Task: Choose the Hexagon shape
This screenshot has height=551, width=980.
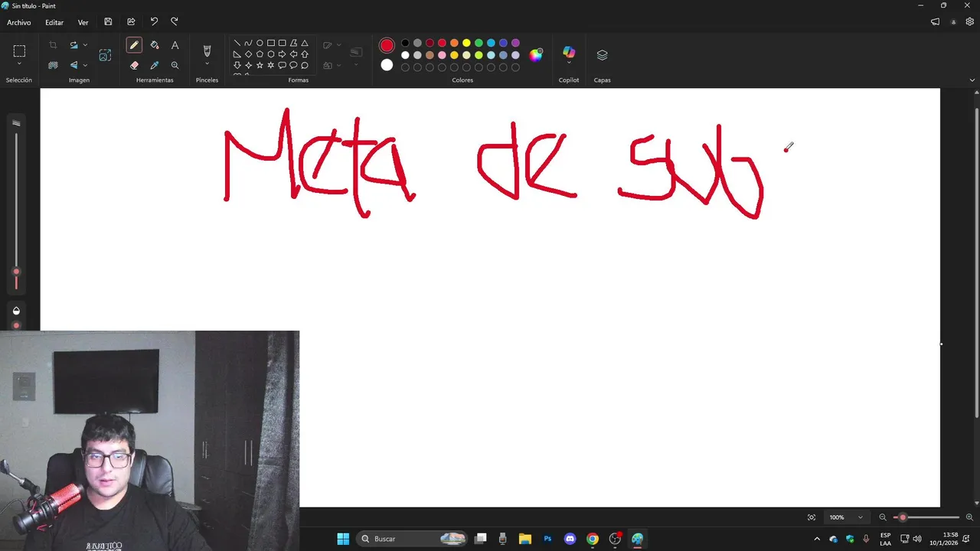Action: pyautogui.click(x=271, y=54)
